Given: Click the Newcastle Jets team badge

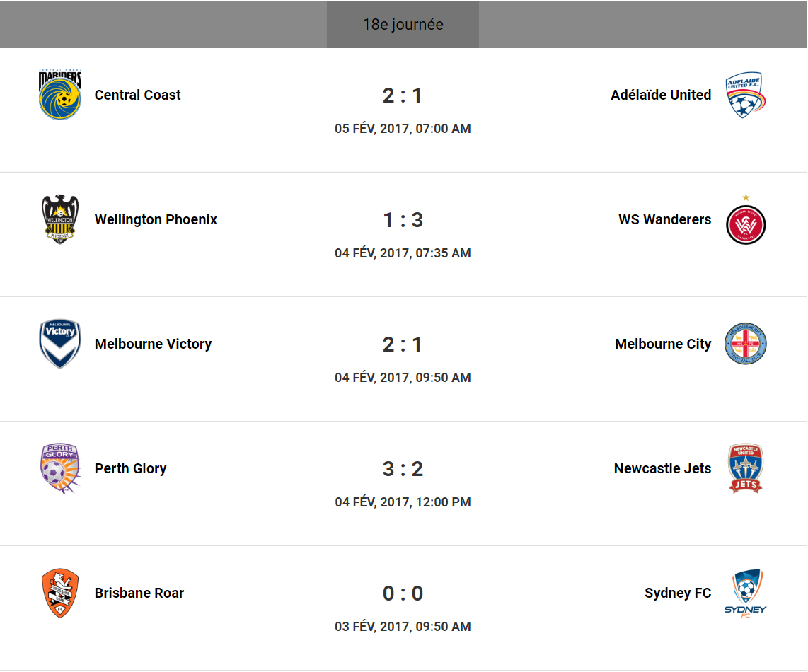Looking at the screenshot, I should pos(746,468).
